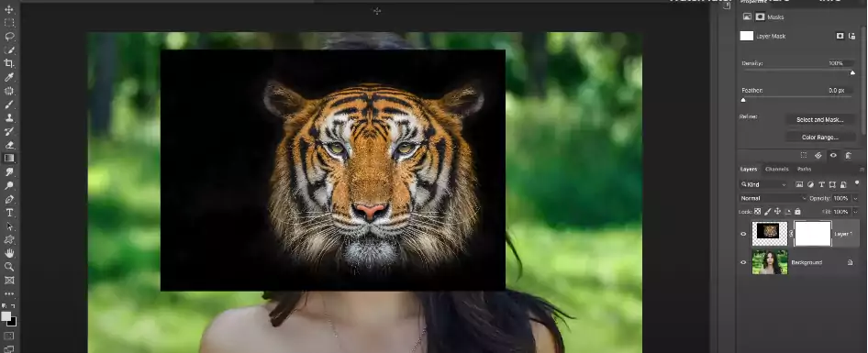Image resolution: width=868 pixels, height=353 pixels.
Task: Select the Pen tool
Action: pos(9,199)
